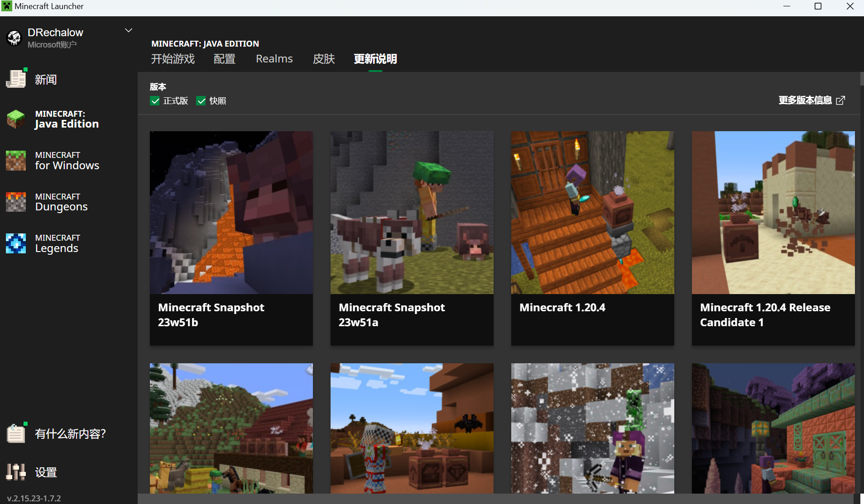Click the 设置 sidebar label
The width and height of the screenshot is (864, 504).
(x=46, y=472)
